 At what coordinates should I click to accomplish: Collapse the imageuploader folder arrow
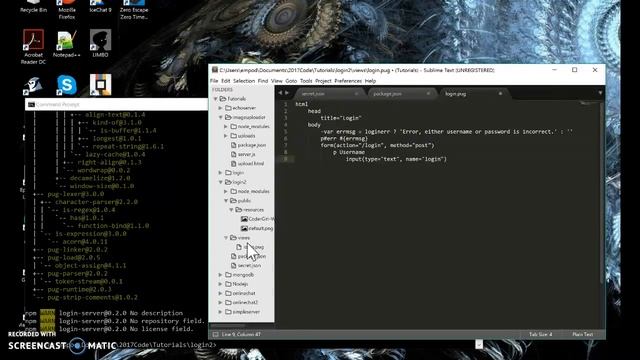coord(221,117)
